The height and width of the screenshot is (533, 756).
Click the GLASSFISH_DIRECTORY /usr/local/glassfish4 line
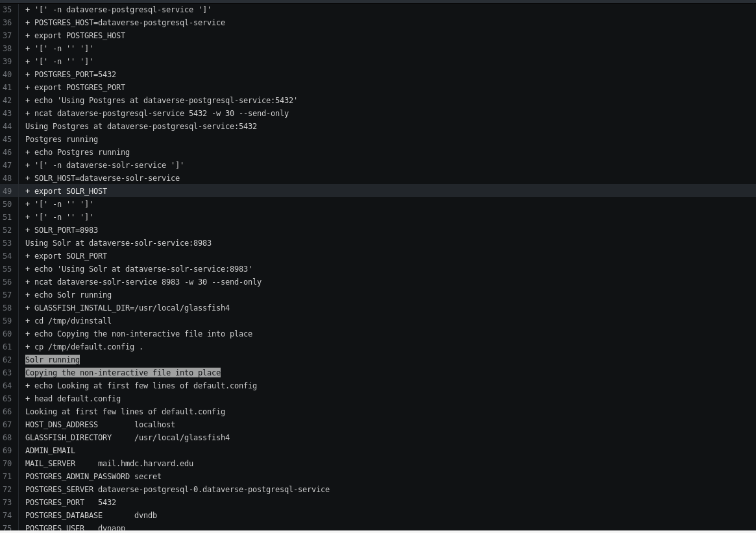click(128, 438)
